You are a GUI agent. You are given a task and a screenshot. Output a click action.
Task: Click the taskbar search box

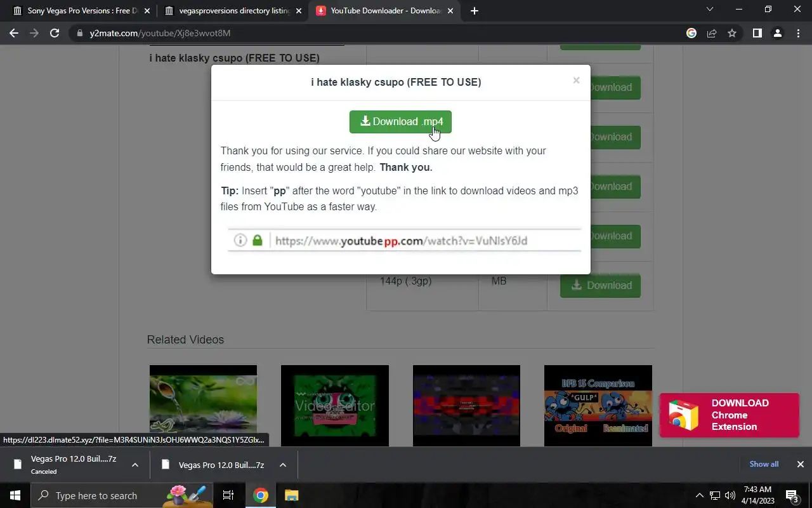click(x=122, y=495)
